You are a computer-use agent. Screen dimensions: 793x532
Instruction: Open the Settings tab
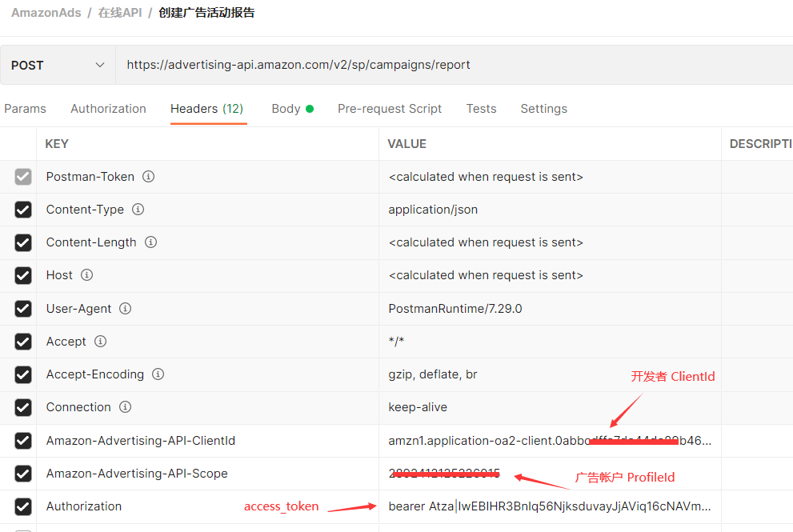pos(543,109)
